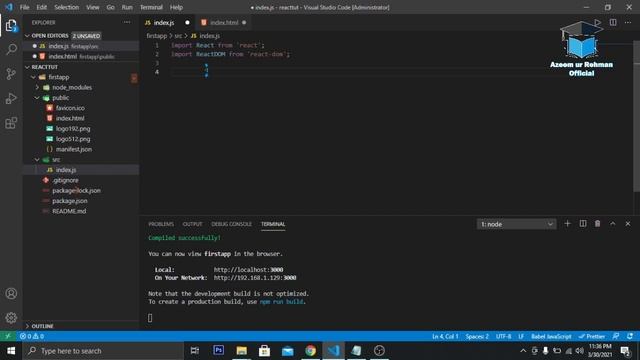
Task: Open the File menu
Action: tap(24, 7)
